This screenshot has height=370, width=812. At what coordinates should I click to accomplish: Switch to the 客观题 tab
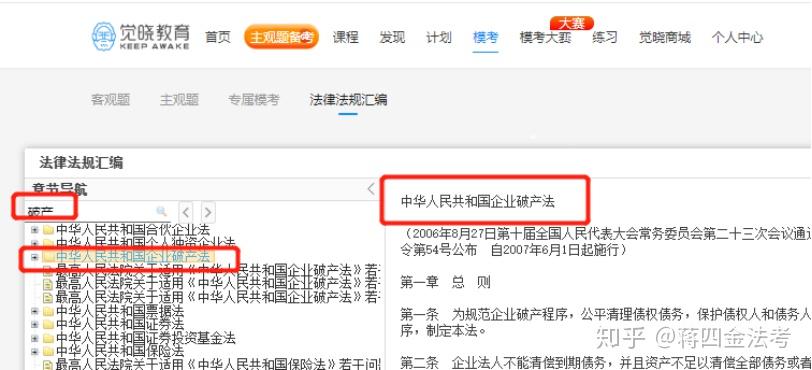pos(110,99)
